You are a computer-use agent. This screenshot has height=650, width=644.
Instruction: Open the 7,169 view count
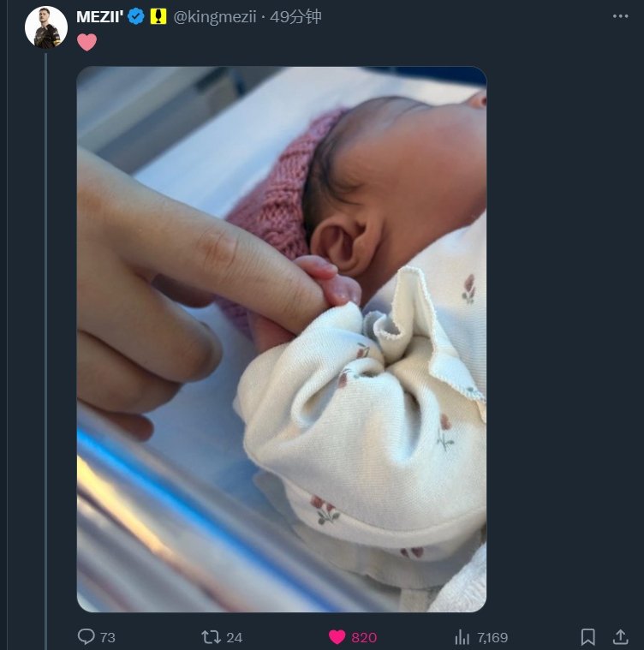pos(492,637)
